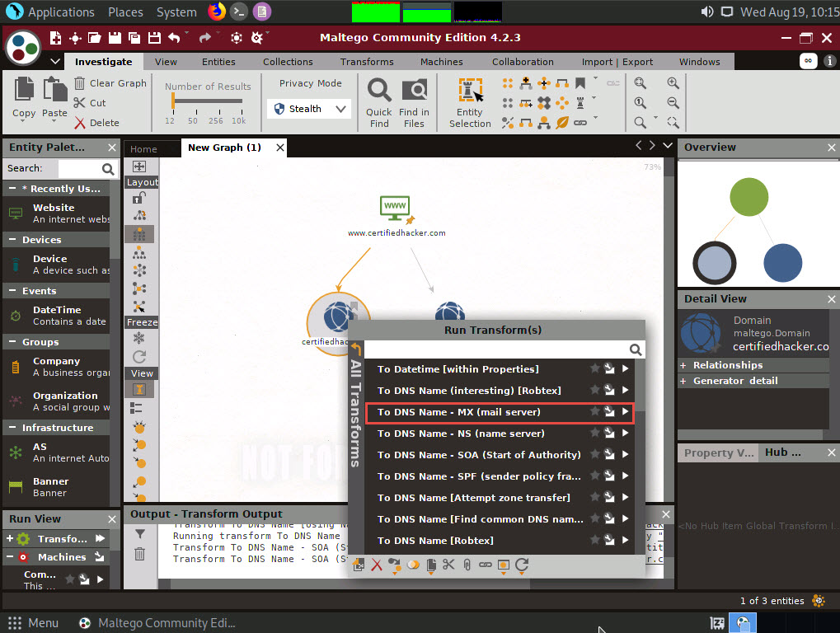Click the scissors cut icon in transform menu

point(449,565)
